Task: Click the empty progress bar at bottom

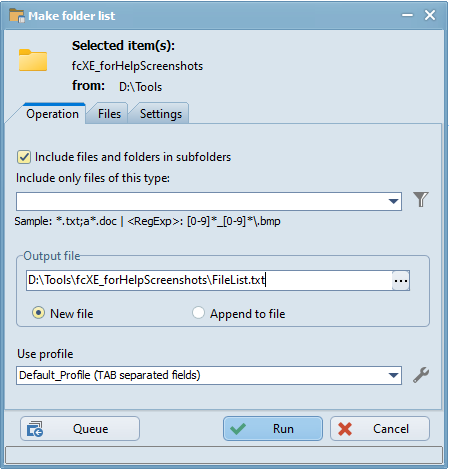Action: [x=224, y=455]
